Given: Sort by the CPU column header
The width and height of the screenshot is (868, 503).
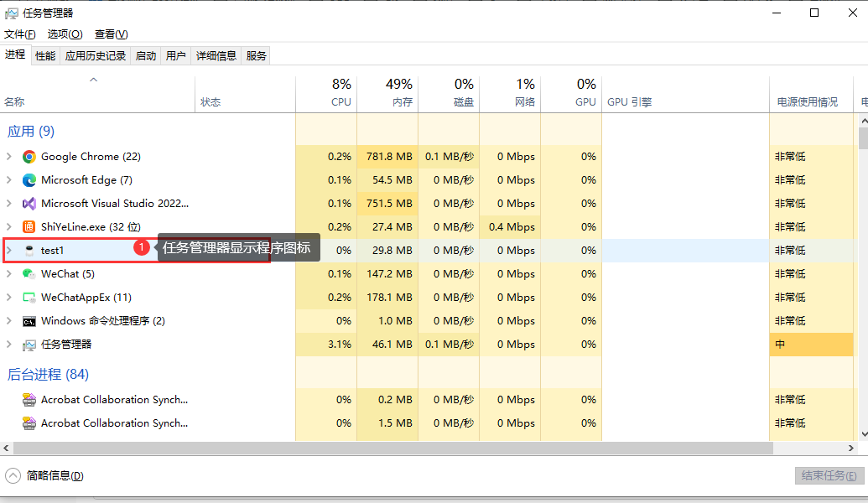Looking at the screenshot, I should [x=326, y=95].
